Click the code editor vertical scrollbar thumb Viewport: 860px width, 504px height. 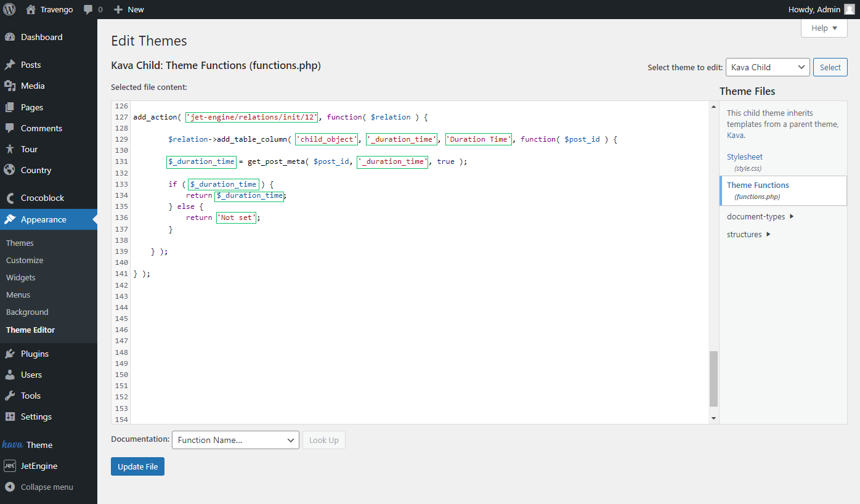(x=713, y=379)
